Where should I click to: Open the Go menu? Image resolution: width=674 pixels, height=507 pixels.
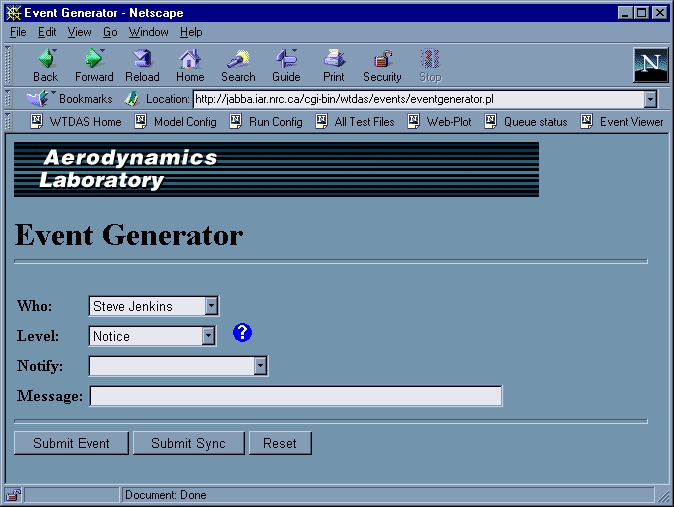tap(110, 32)
